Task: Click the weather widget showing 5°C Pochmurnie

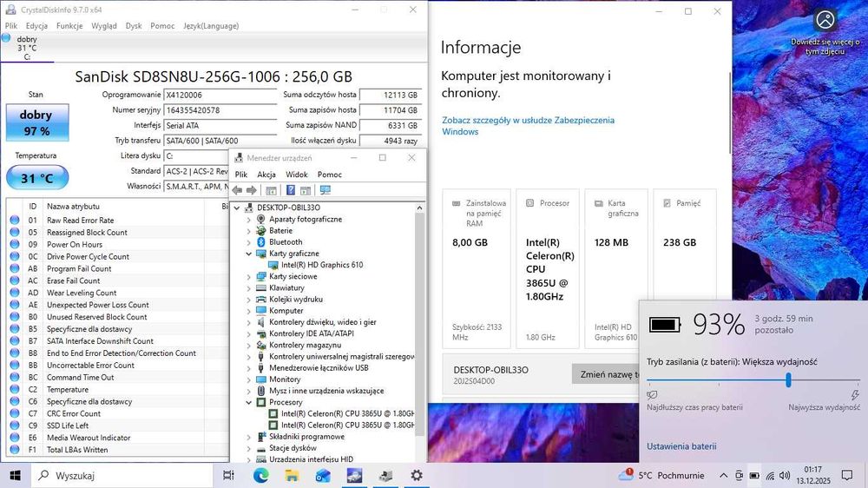Action: 661,475
